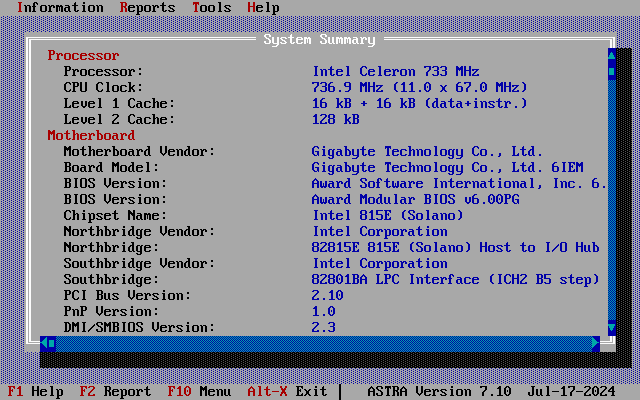
Task: Click the CPU Clock label
Action: 103,87
